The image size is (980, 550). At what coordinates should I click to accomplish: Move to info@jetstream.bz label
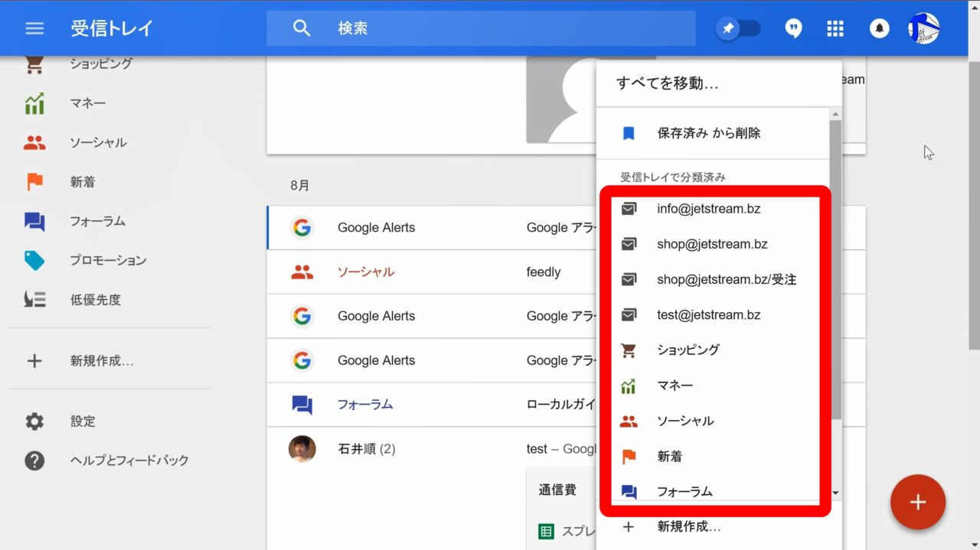click(708, 208)
